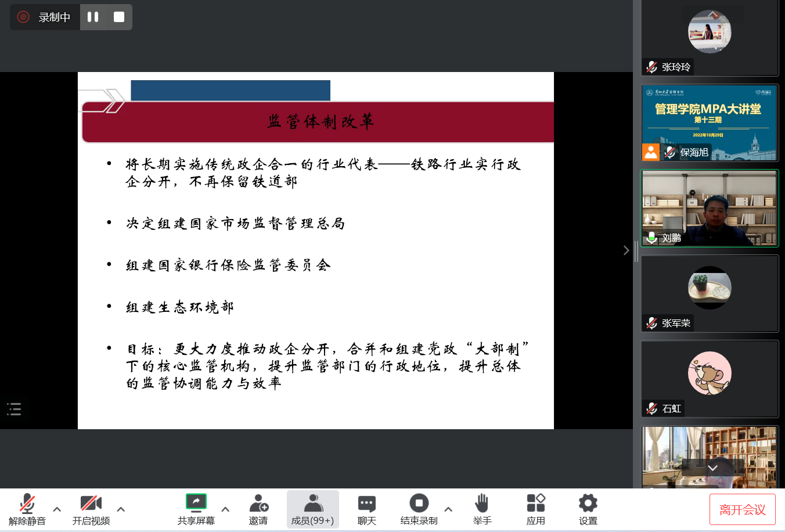This screenshot has width=785, height=532.
Task: Open the 应用 apps icon
Action: (536, 509)
